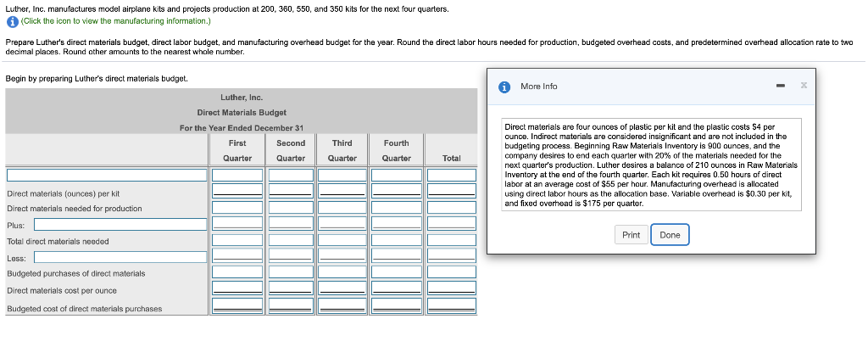Click the More Info dialog's info icon

[x=504, y=87]
